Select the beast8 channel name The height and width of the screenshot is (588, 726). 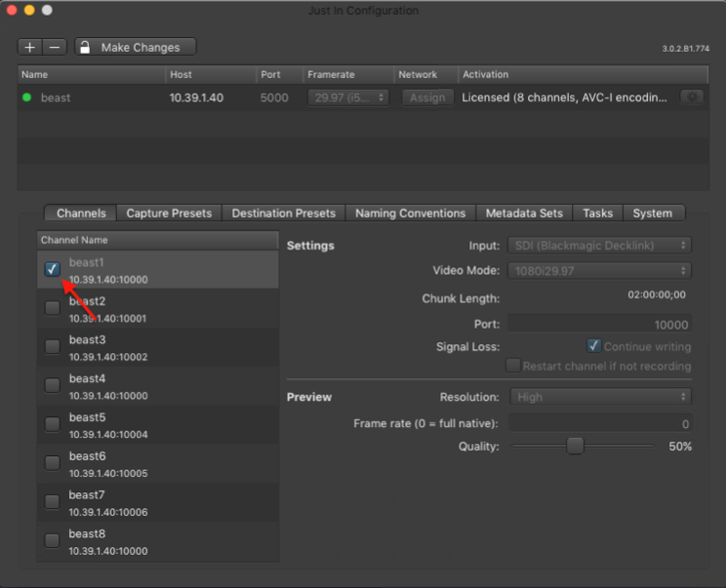coord(87,533)
